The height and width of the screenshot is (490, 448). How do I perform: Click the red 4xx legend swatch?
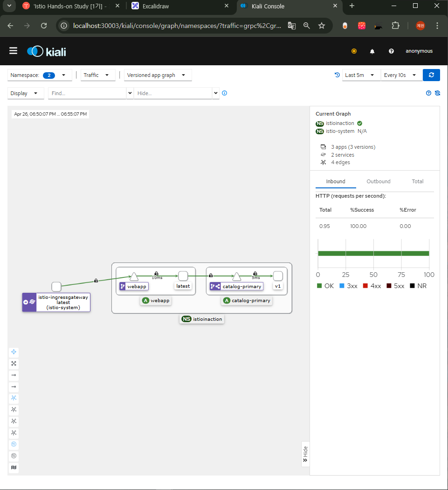point(365,286)
